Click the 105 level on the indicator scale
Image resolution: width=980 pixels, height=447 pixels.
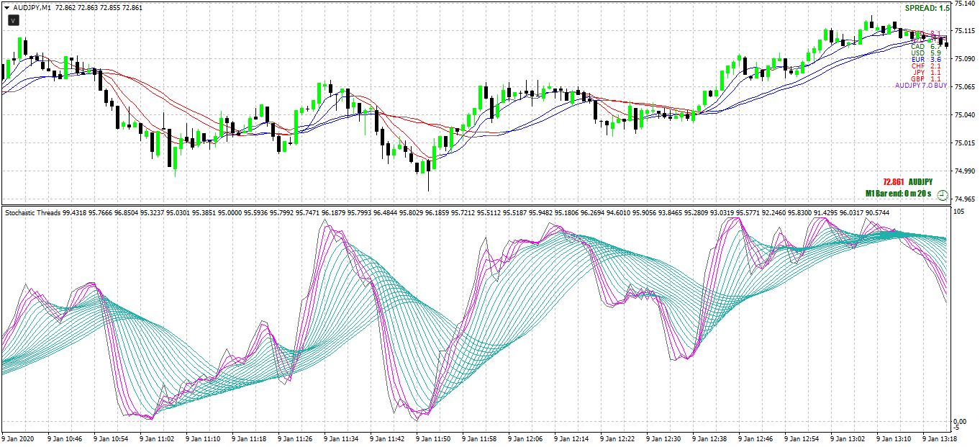click(x=958, y=212)
